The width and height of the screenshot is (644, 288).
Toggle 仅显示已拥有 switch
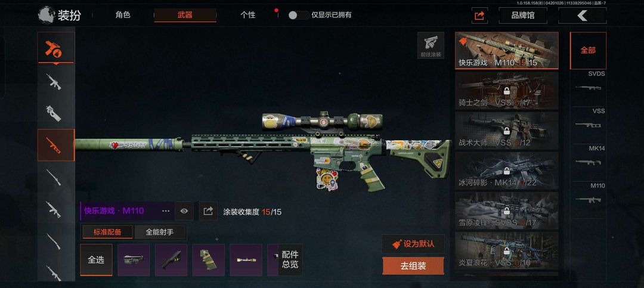point(298,15)
